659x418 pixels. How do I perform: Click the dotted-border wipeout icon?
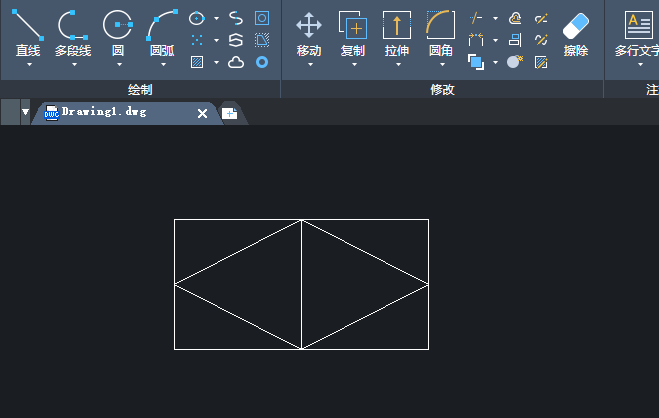262,40
